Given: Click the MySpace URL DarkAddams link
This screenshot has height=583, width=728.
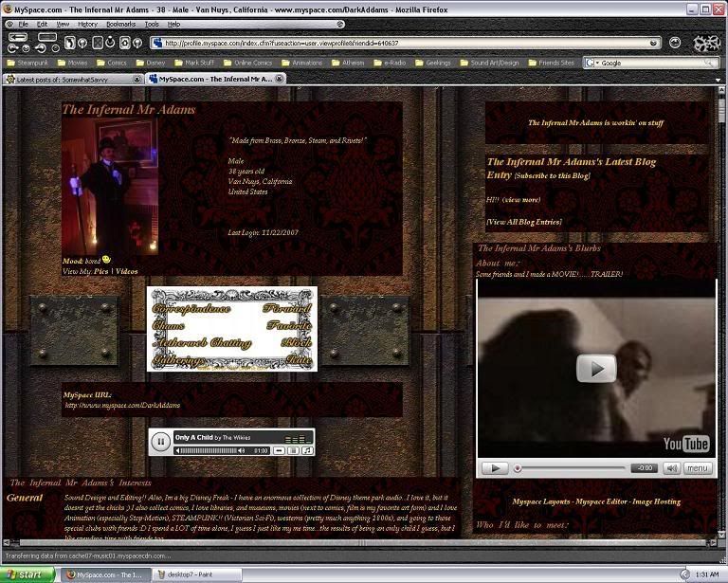Looking at the screenshot, I should coord(122,405).
